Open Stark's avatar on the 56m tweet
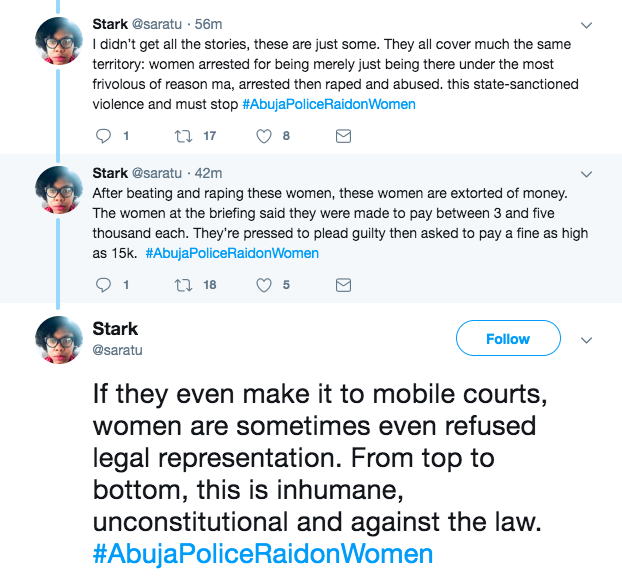This screenshot has height=582, width=622. coord(59,42)
